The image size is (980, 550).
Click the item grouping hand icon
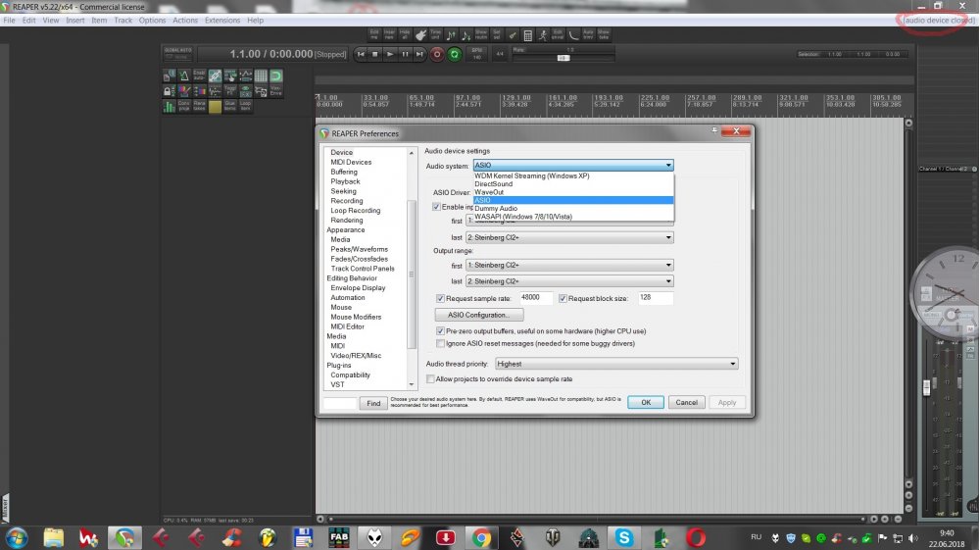tap(230, 75)
